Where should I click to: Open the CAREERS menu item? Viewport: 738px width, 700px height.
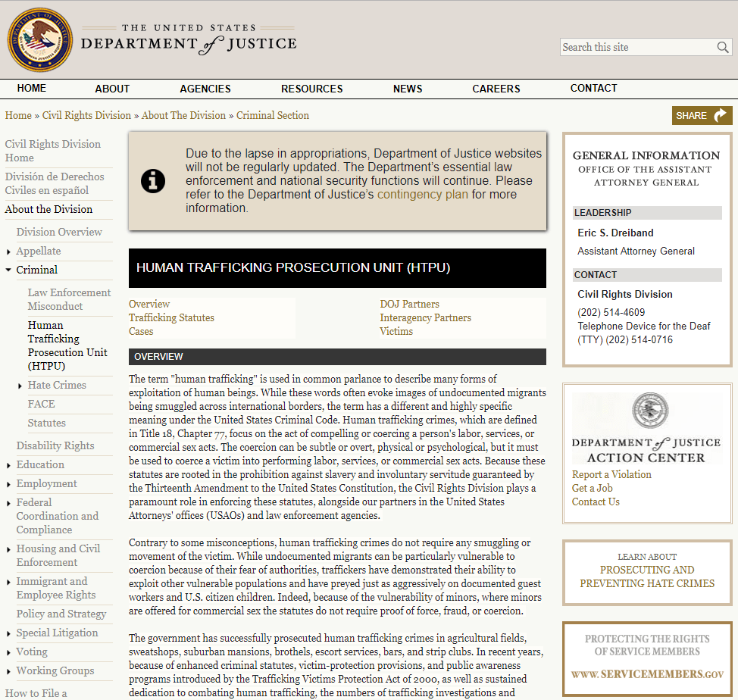[496, 89]
